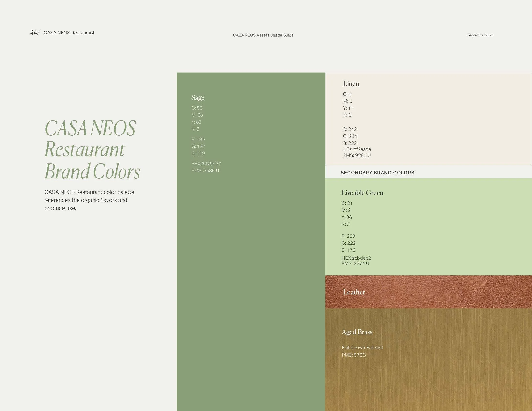
Task: Click Sage value 'Y: 62'
Action: (196, 122)
